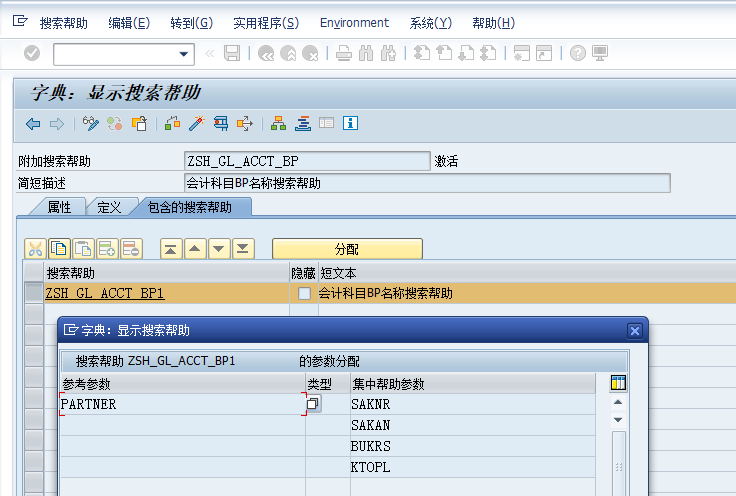Click the Delete row icon
The width and height of the screenshot is (736, 496).
[x=131, y=249]
